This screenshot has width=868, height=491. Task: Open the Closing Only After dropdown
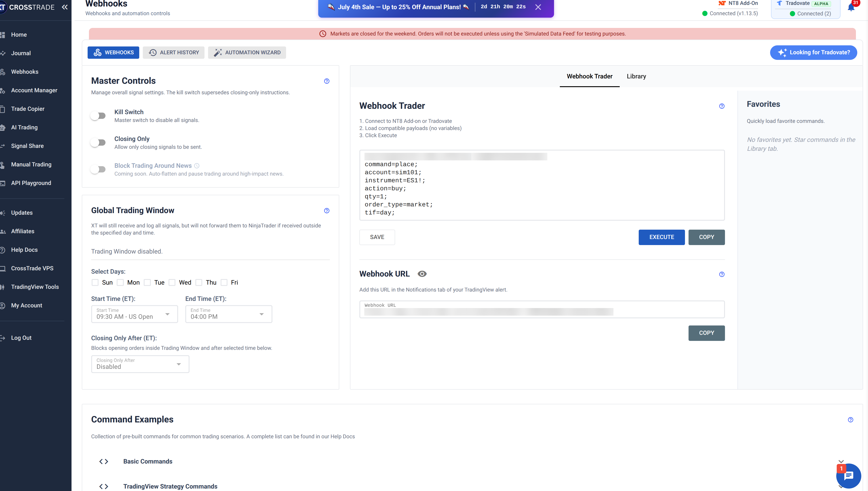tap(140, 364)
